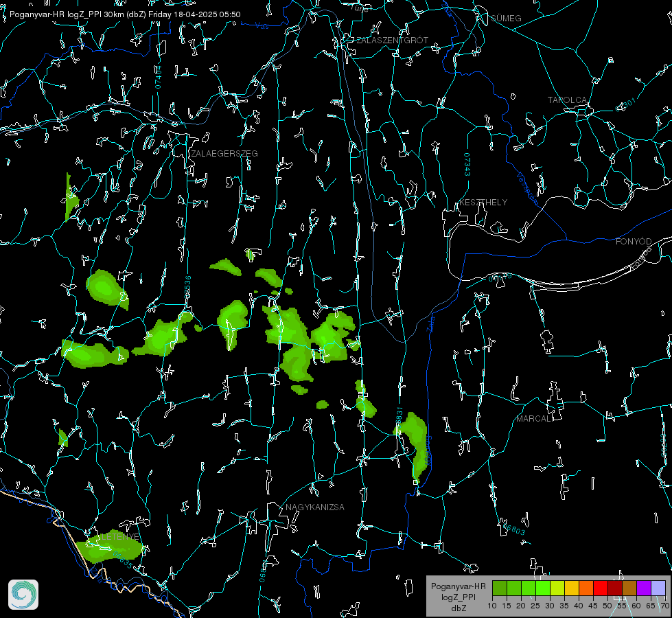The height and width of the screenshot is (618, 672).
Task: Click the swirl logo icon in the corner
Action: [x=23, y=595]
